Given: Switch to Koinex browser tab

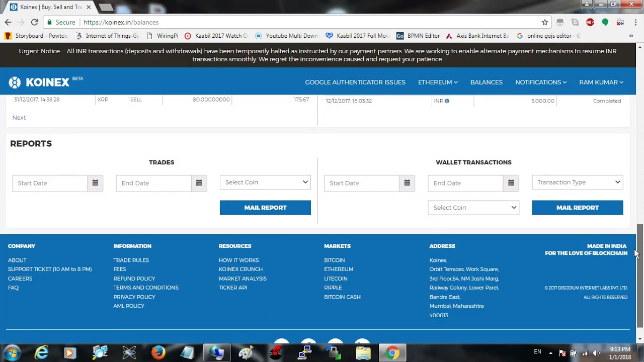Looking at the screenshot, I should click(49, 7).
